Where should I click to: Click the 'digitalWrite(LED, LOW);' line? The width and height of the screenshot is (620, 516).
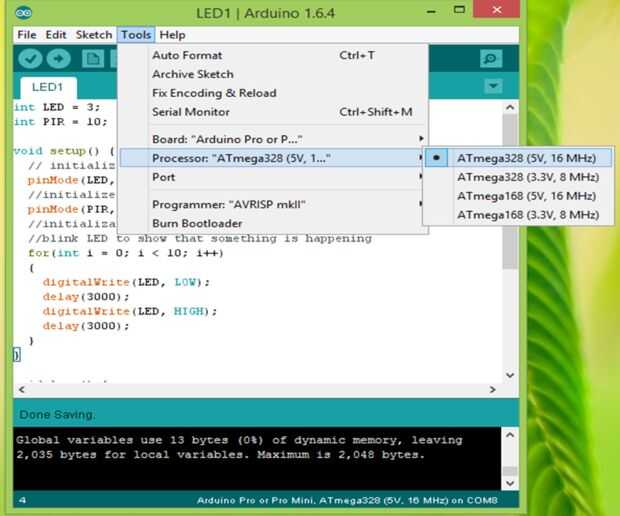click(x=126, y=282)
